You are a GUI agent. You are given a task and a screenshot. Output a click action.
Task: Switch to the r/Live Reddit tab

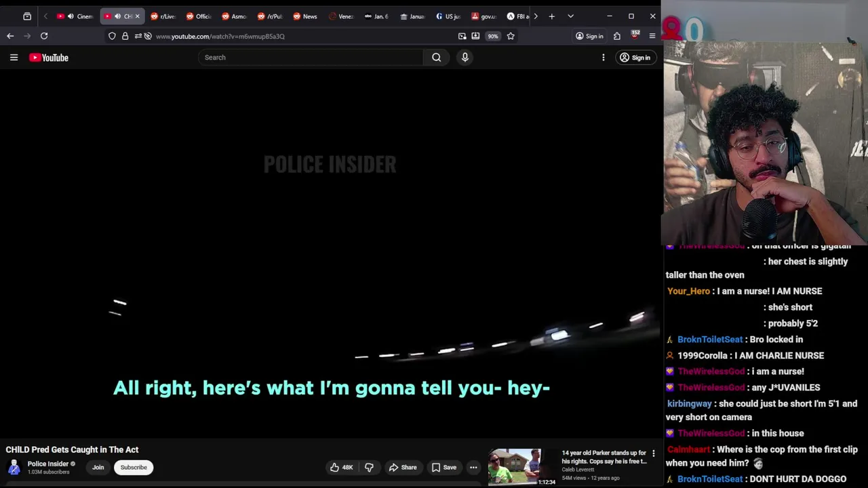[x=163, y=16]
